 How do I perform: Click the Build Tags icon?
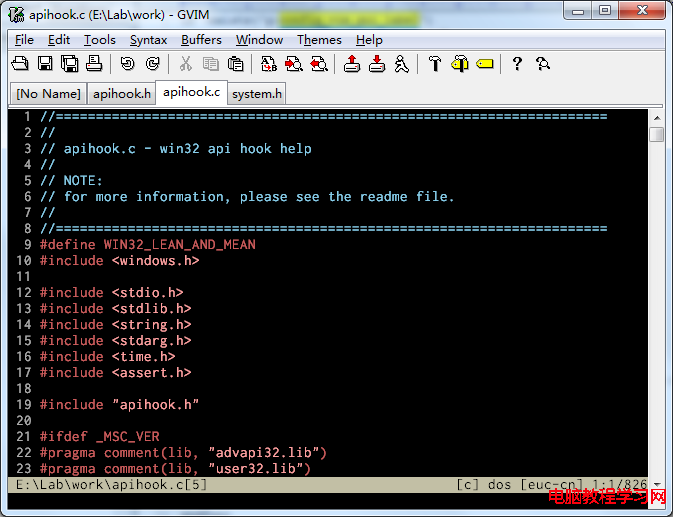(460, 64)
